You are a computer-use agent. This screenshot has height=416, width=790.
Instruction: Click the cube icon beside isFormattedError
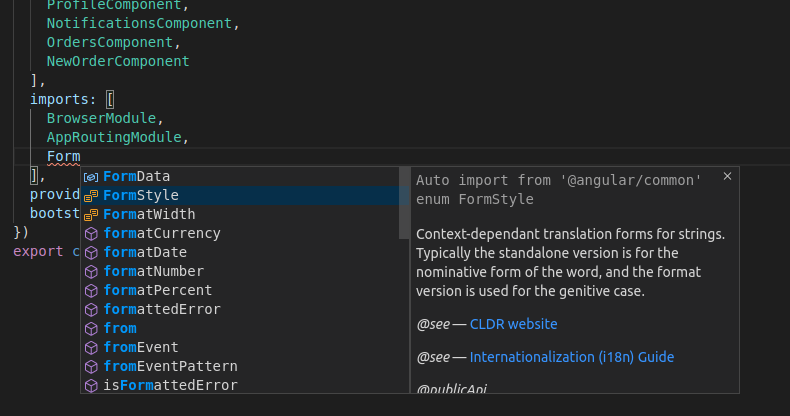tap(91, 385)
